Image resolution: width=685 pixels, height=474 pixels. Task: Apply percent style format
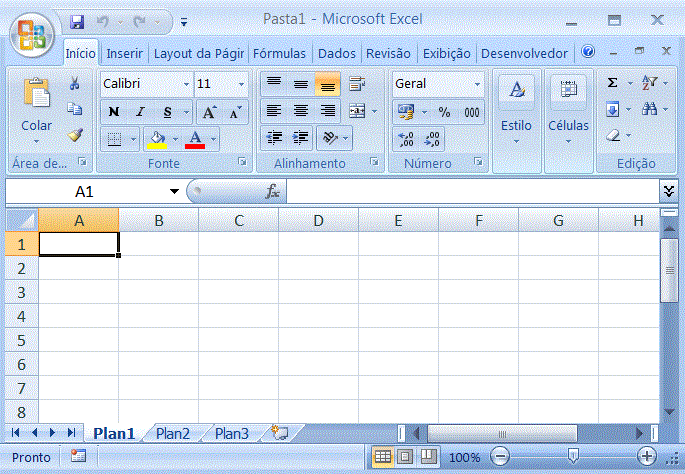(x=444, y=112)
